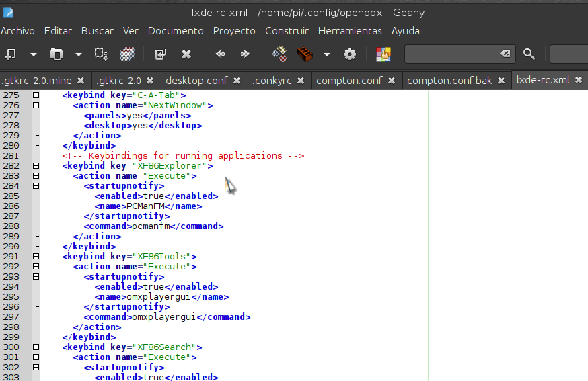Image resolution: width=588 pixels, height=381 pixels.
Task: Close the compton.conf tab
Action: [392, 81]
